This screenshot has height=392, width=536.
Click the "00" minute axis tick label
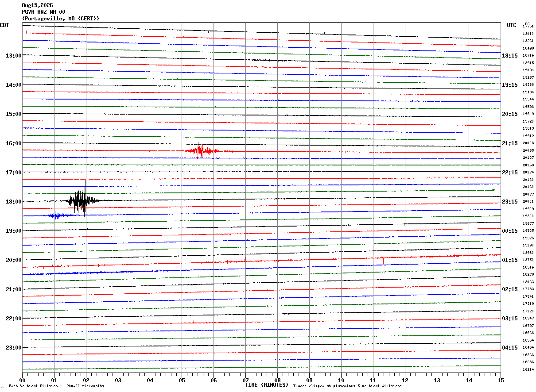(x=22, y=380)
